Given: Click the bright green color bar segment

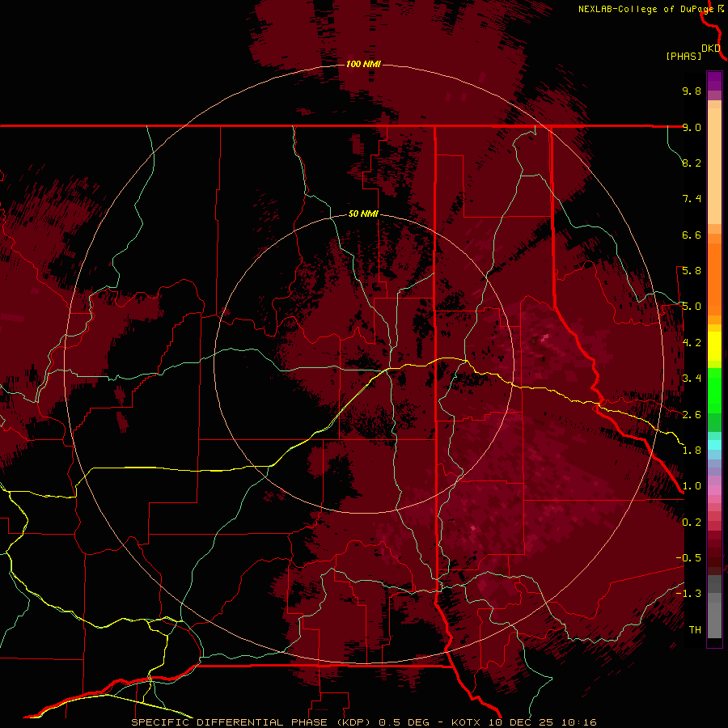Looking at the screenshot, I should [x=714, y=392].
